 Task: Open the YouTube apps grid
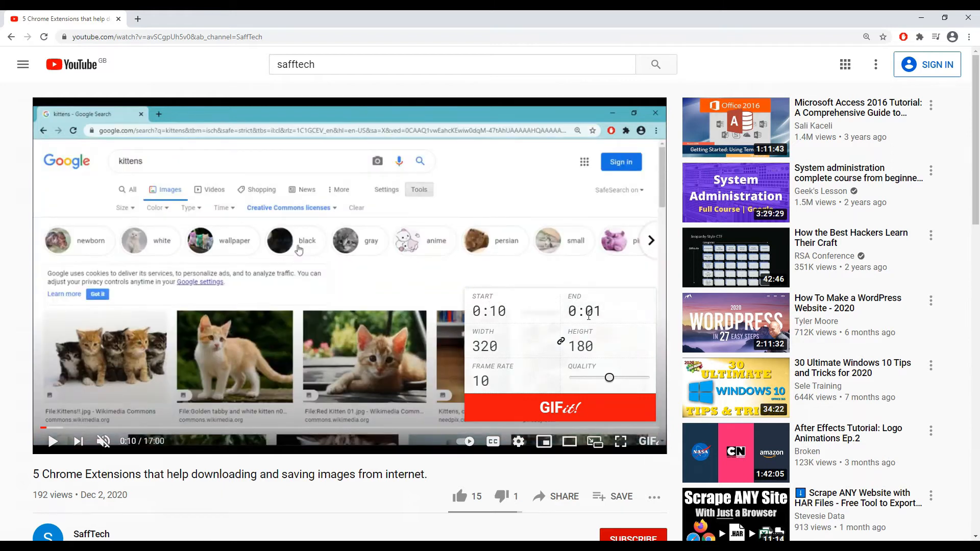pyautogui.click(x=845, y=64)
